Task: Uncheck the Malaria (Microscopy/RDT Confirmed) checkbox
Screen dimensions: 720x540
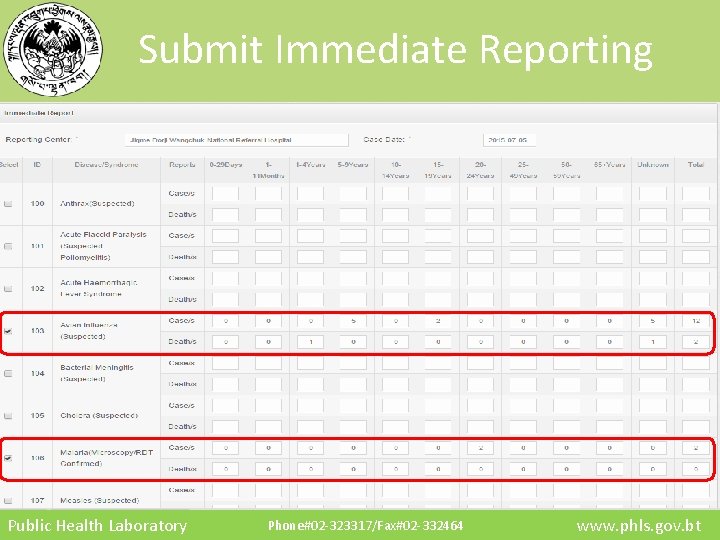Action: (8, 458)
